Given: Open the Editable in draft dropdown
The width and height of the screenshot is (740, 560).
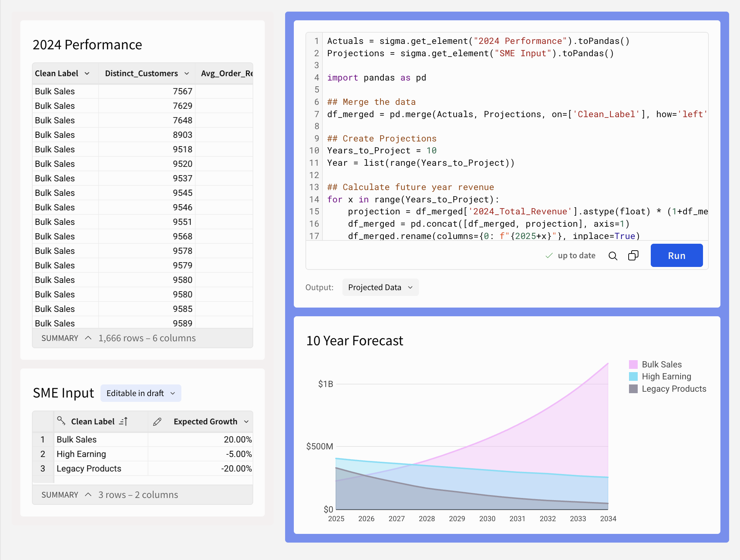Looking at the screenshot, I should coord(141,393).
